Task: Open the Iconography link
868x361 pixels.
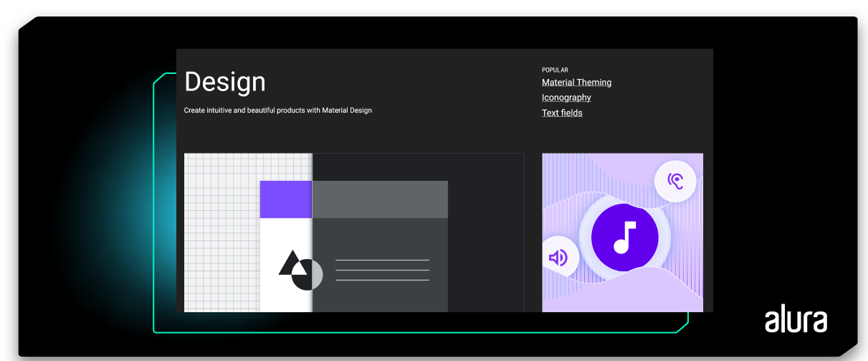Action: [566, 98]
